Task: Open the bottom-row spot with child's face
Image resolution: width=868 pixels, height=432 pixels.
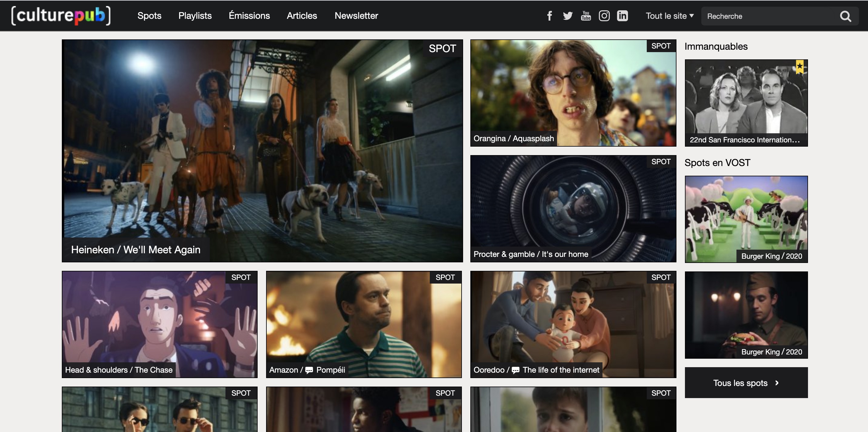Action: (x=573, y=410)
